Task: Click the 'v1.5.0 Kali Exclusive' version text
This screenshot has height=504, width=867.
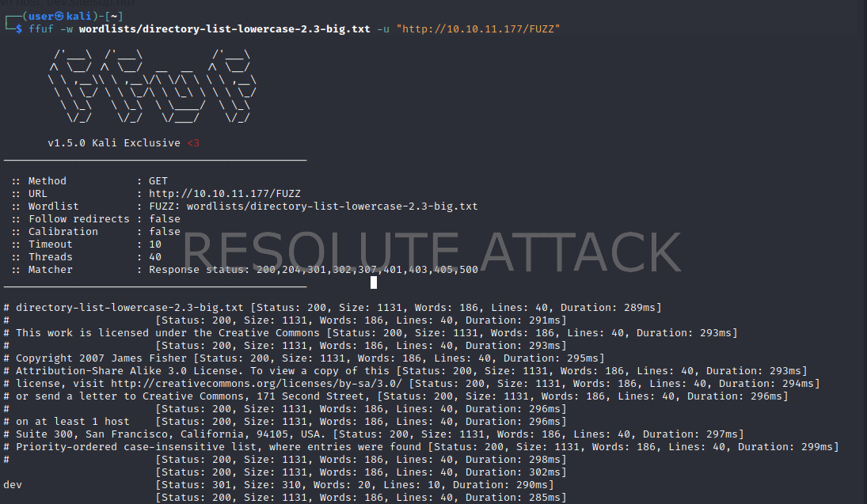Action: [x=114, y=143]
